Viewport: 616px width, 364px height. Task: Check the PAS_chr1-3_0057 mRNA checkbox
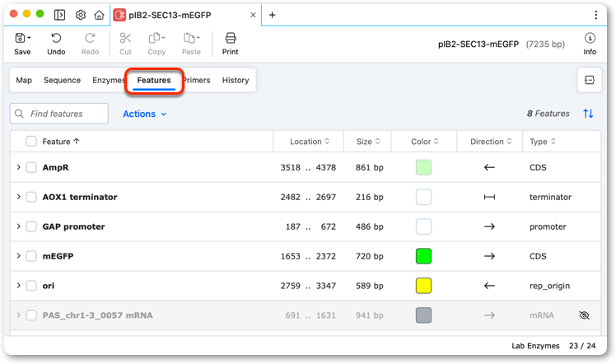(31, 315)
